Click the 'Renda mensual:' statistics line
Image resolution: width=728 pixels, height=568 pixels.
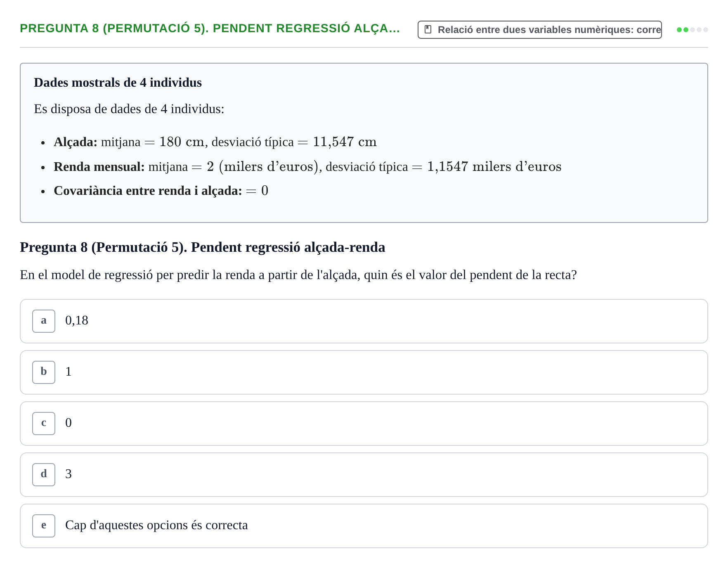coord(307,167)
